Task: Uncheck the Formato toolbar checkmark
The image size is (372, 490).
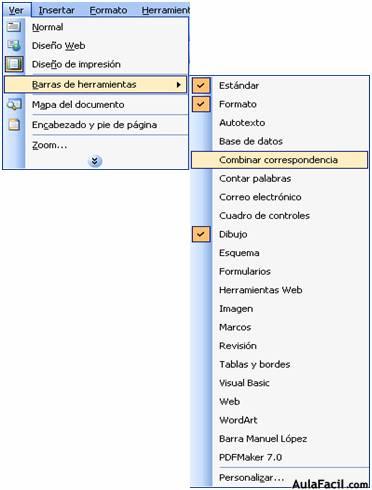Action: (x=201, y=104)
